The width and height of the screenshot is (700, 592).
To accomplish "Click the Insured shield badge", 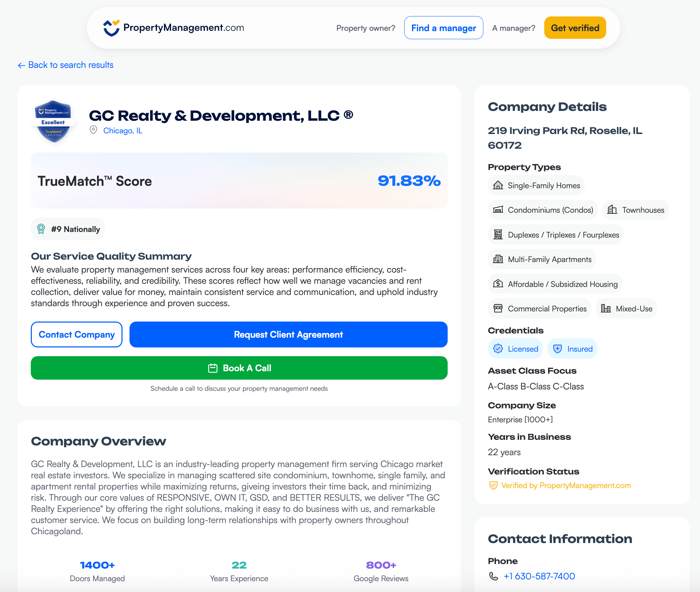I will click(x=572, y=349).
